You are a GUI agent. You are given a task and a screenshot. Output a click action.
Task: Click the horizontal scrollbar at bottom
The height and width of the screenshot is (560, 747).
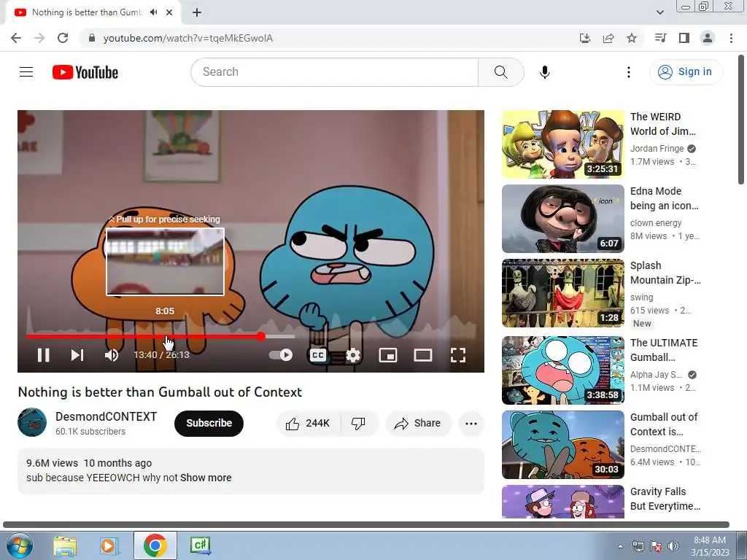pos(366,525)
